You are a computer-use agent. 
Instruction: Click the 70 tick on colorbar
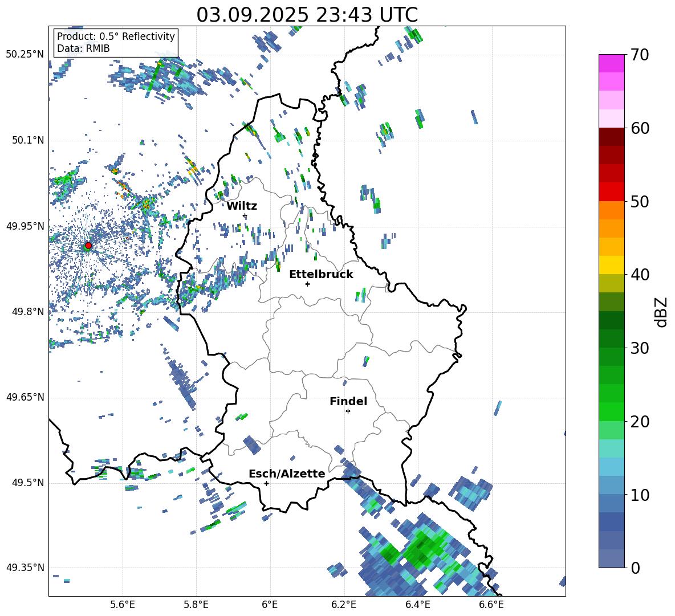point(640,55)
